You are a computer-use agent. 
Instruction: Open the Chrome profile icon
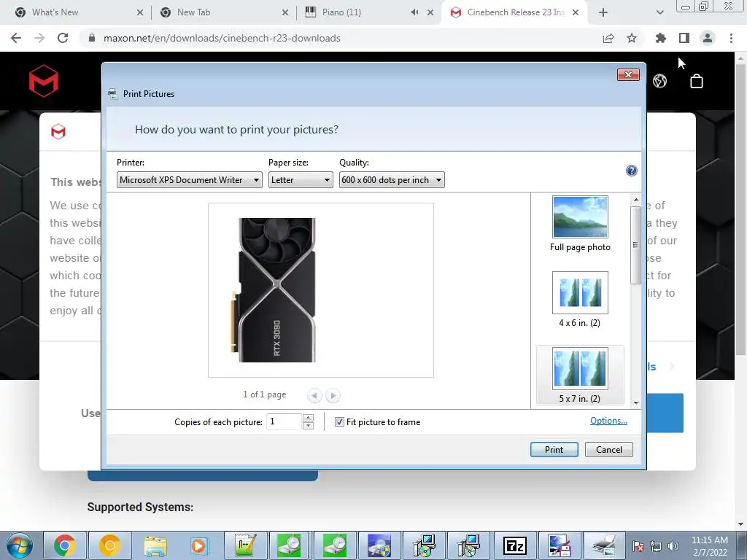pos(708,38)
